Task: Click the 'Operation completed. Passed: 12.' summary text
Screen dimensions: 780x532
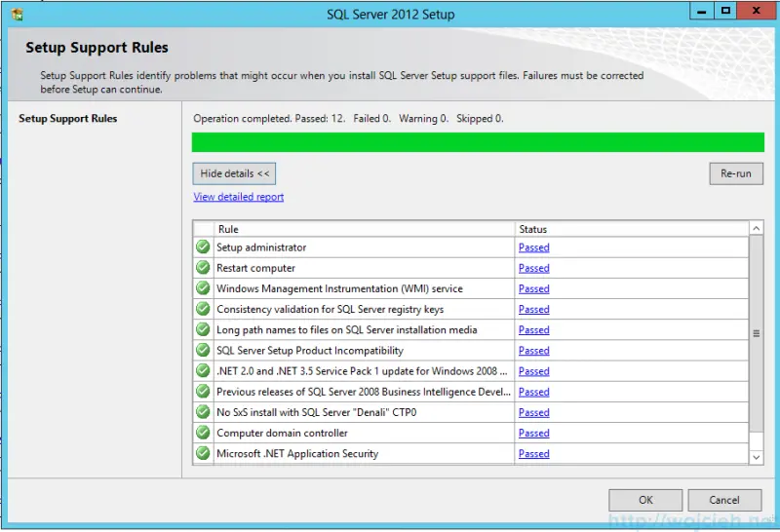Action: point(269,118)
